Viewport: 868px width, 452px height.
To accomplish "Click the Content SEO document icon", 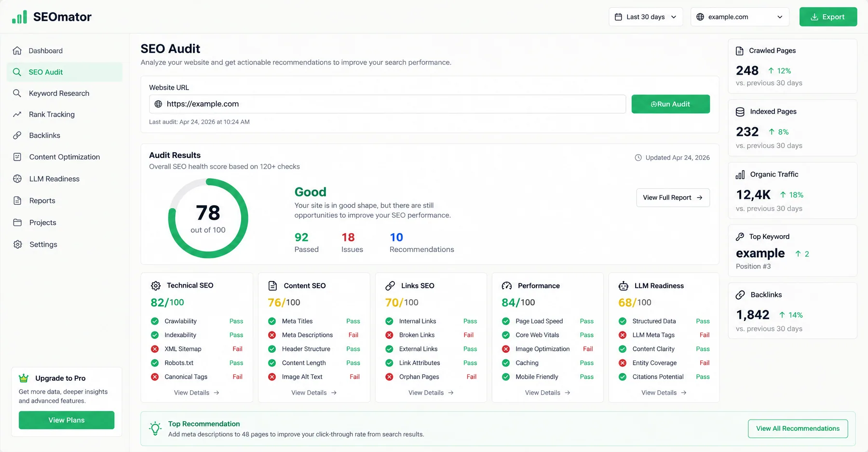I will (272, 286).
